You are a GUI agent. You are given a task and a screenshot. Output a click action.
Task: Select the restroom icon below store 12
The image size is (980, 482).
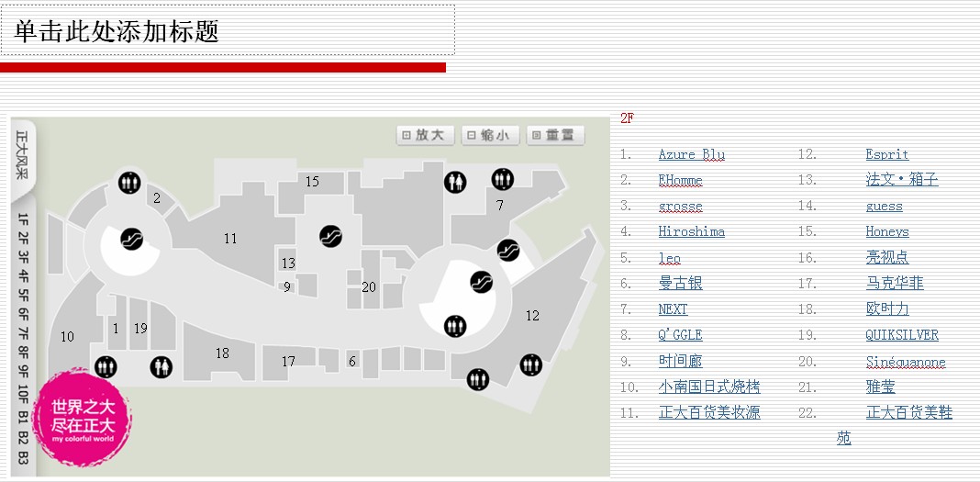(x=530, y=364)
